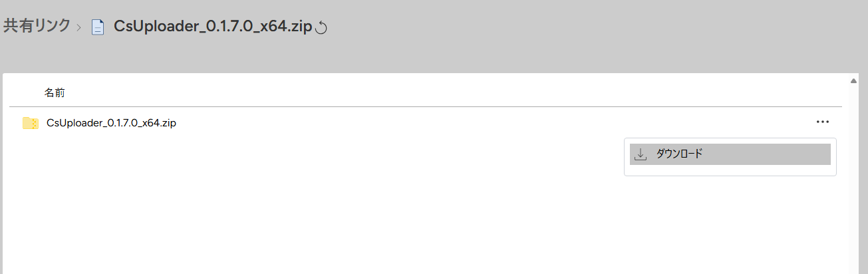The height and width of the screenshot is (274, 868).
Task: Click the yellow zip folder icon
Action: click(x=30, y=123)
